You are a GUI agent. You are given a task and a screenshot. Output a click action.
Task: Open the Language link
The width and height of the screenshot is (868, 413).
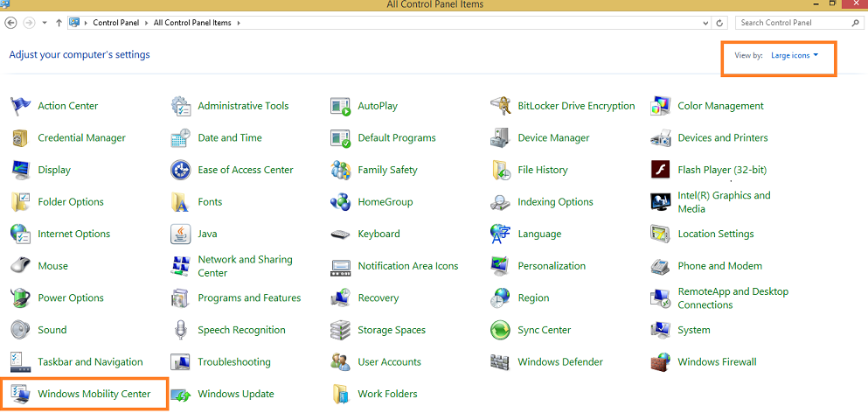(x=539, y=234)
